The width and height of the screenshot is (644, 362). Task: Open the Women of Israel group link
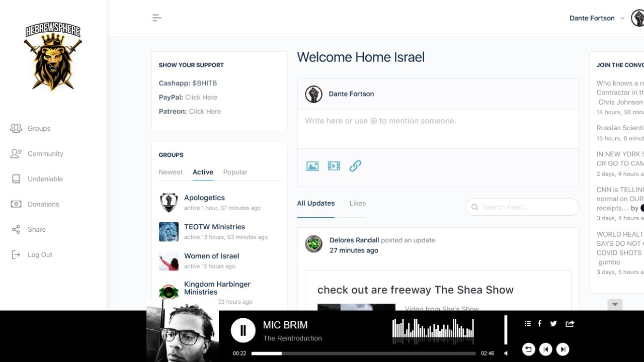tap(211, 256)
